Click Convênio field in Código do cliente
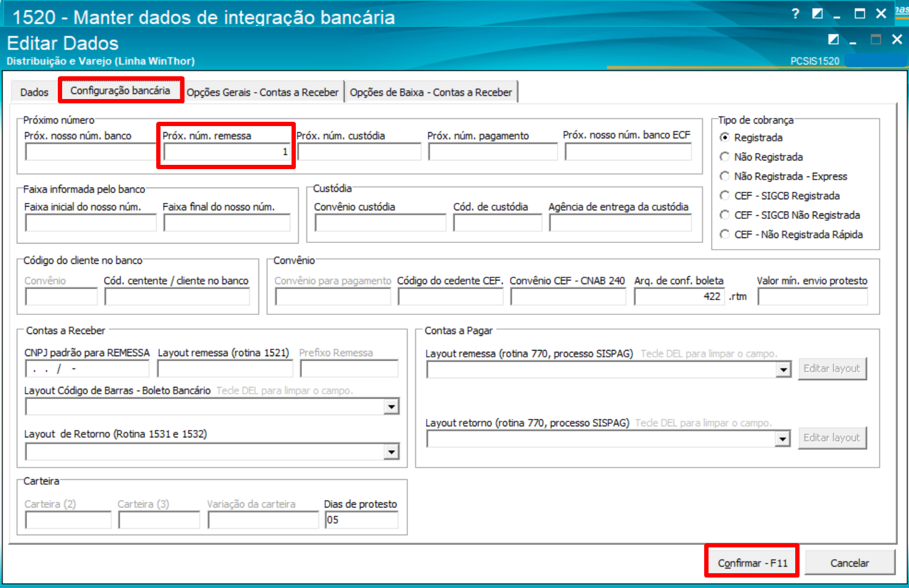 (62, 297)
